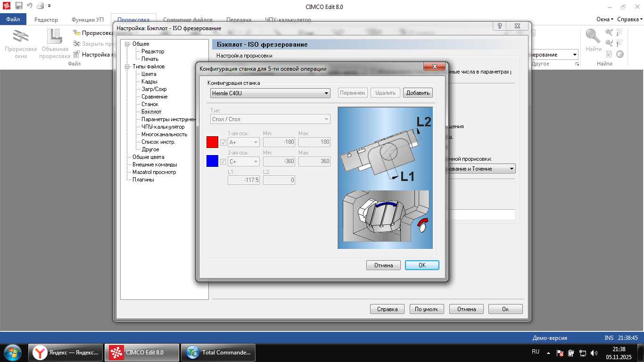Collapse the Общее tree node
The width and height of the screenshot is (644, 362).
(127, 44)
